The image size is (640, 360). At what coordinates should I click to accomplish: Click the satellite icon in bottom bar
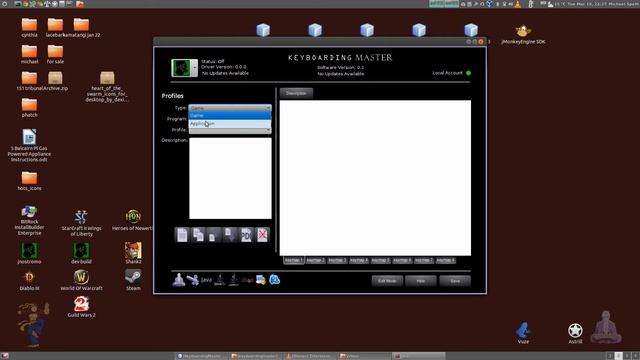[192, 280]
